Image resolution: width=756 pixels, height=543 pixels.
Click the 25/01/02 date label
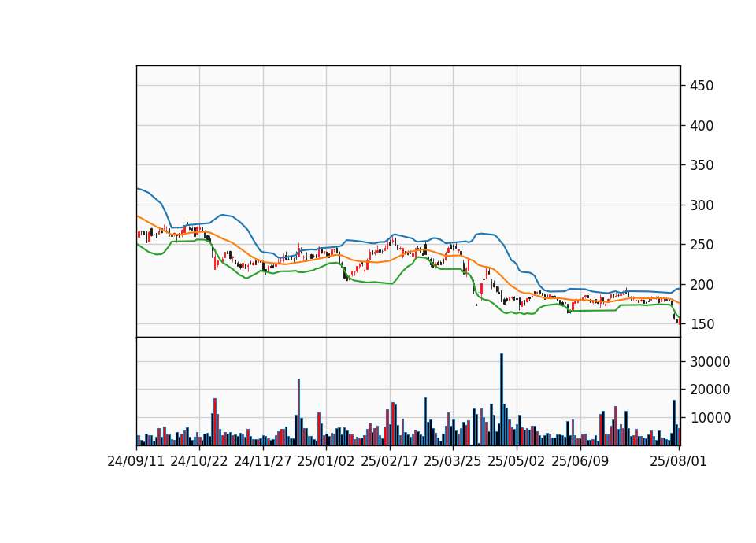326,461
